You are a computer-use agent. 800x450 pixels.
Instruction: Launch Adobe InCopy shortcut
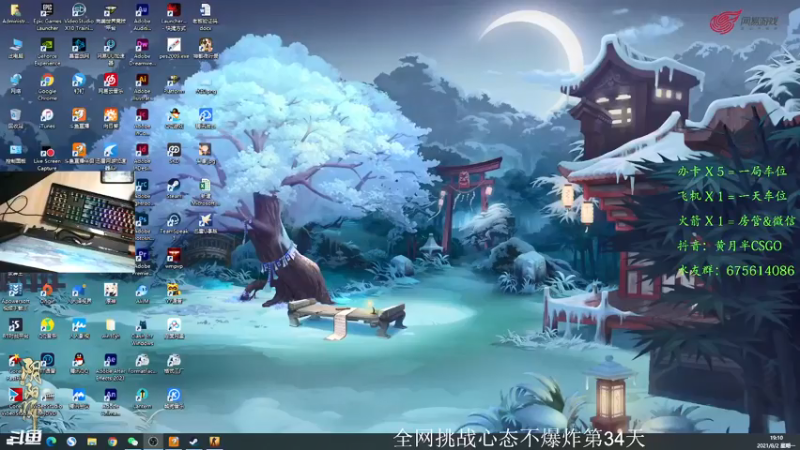[142, 121]
